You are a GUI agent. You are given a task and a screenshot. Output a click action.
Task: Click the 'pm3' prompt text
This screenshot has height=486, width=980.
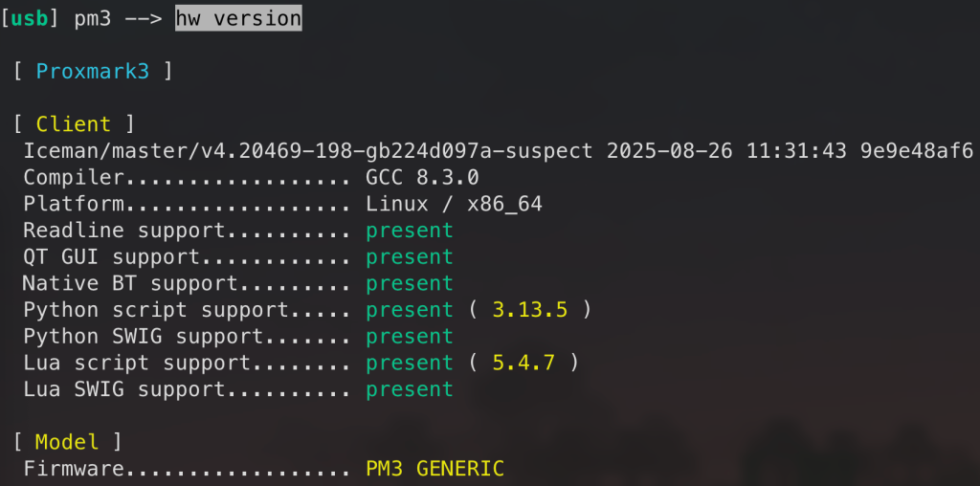click(x=93, y=18)
